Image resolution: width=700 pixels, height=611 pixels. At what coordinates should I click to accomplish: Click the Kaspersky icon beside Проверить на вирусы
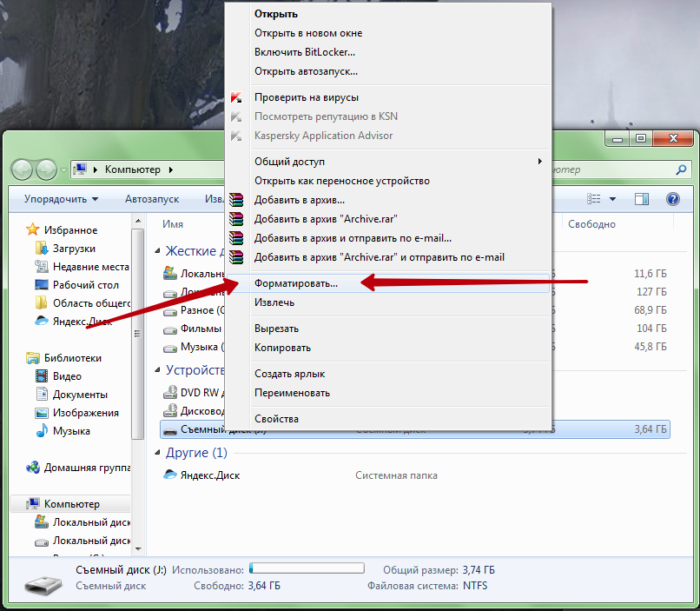(236, 97)
